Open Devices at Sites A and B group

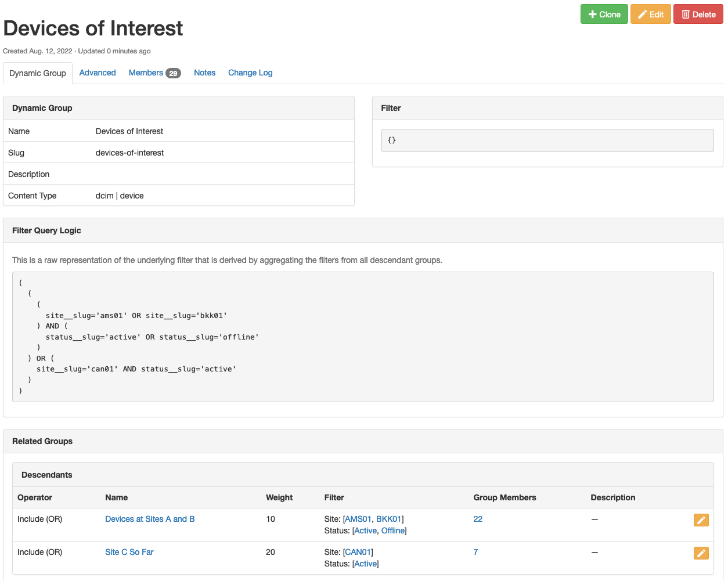[x=150, y=519]
